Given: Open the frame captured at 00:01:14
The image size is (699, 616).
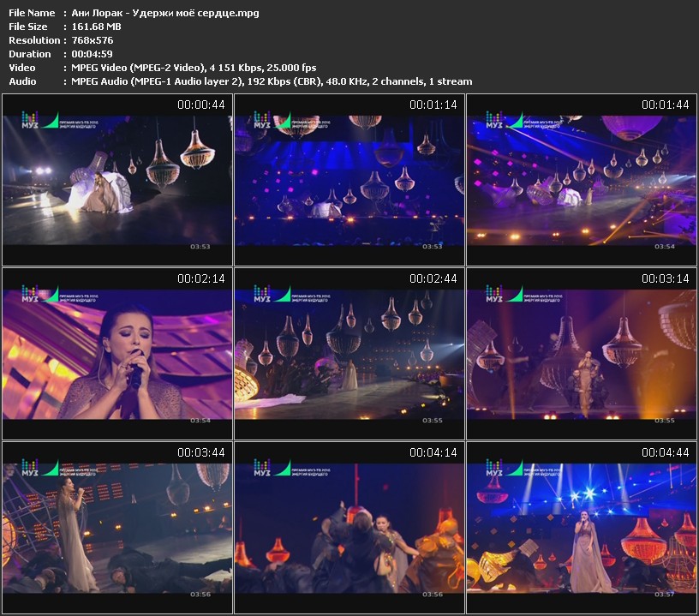Looking at the screenshot, I should 349,180.
